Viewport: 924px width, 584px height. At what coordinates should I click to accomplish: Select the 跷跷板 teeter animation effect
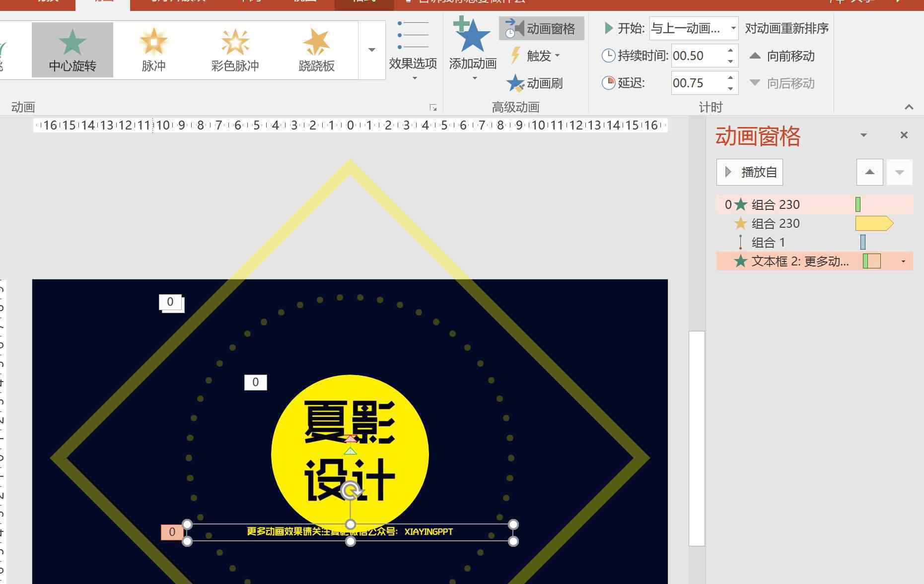(x=316, y=50)
